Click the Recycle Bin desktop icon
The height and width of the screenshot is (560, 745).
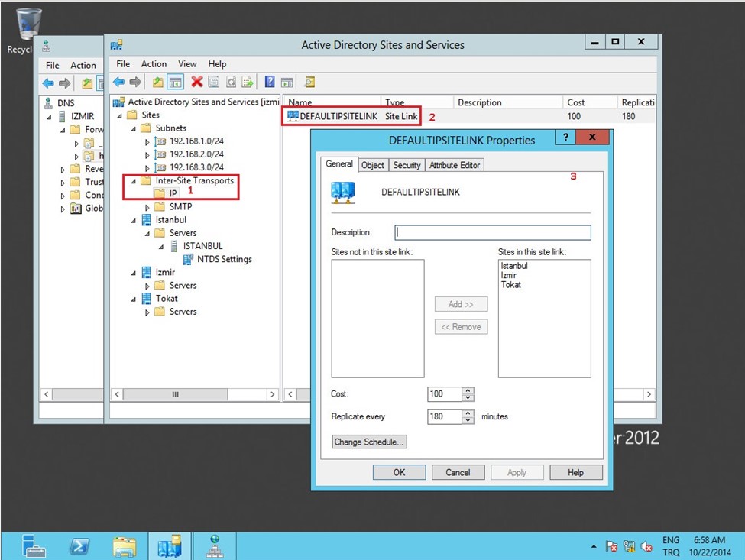click(x=28, y=24)
